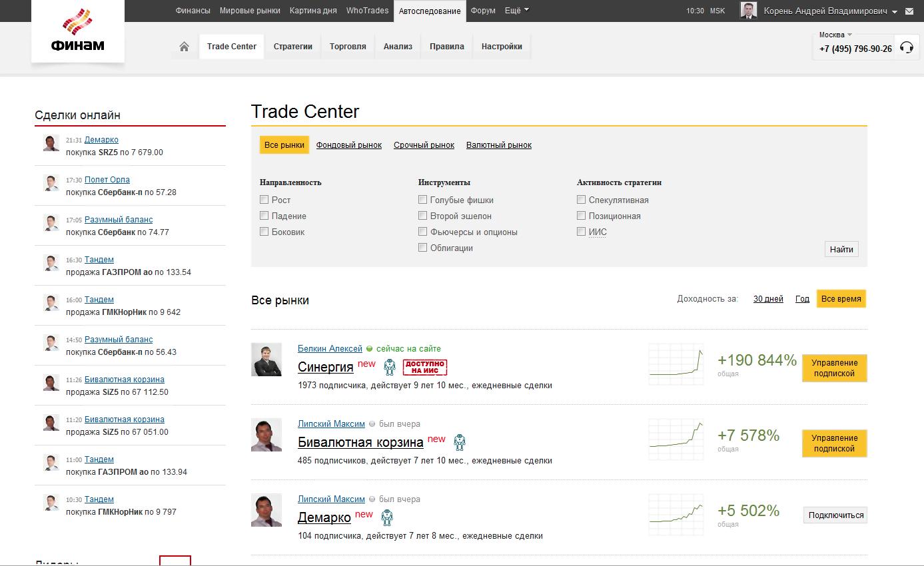924x566 pixels.
Task: Open the Полет Орла deal link
Action: pyautogui.click(x=107, y=180)
